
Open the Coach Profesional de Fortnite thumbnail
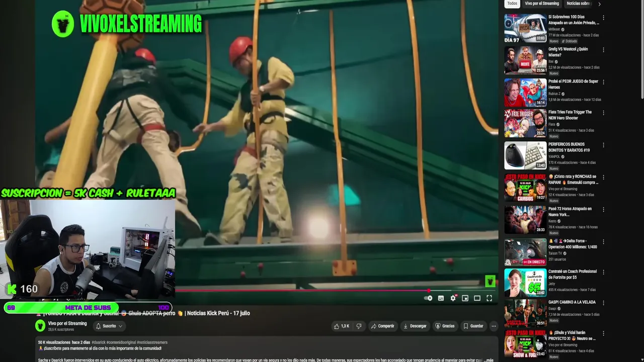tap(525, 283)
